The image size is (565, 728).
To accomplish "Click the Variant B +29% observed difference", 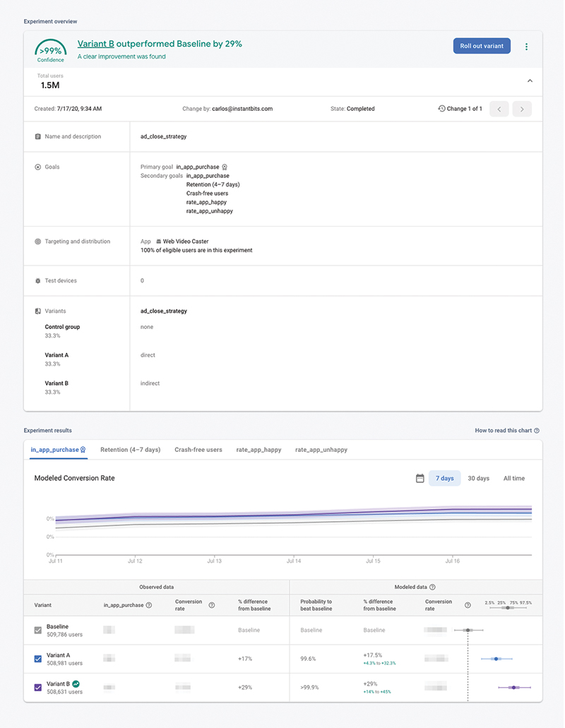I will 245,688.
